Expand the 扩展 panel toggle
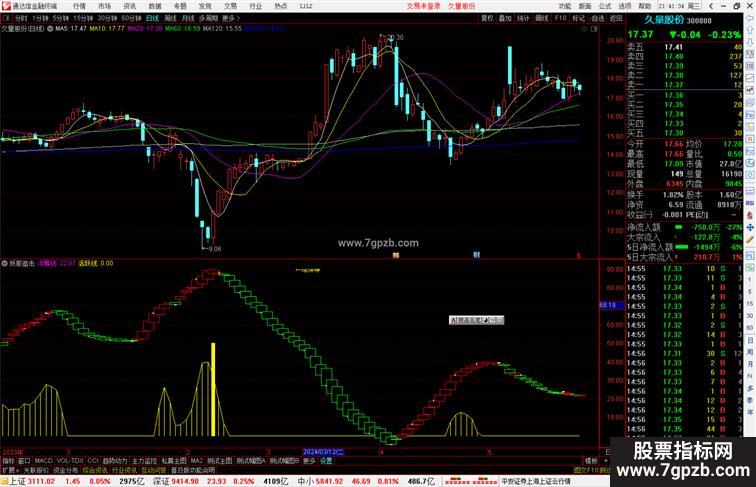The height and width of the screenshot is (487, 756). point(11,470)
